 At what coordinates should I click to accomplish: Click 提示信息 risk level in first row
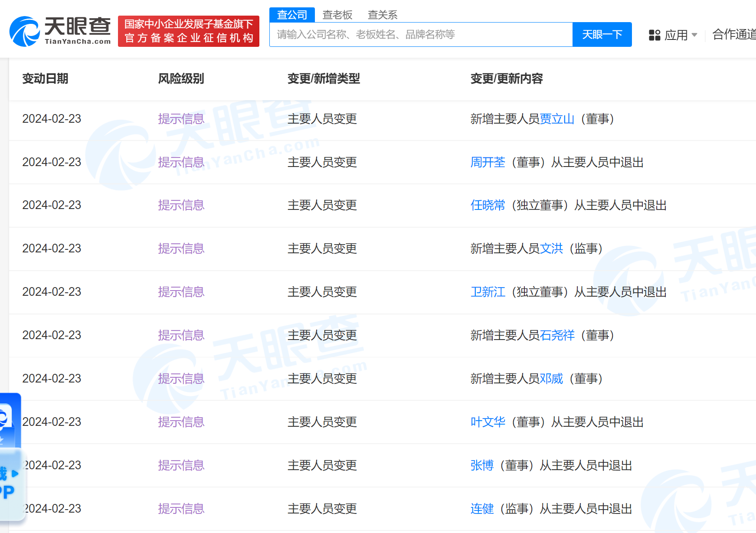(x=181, y=119)
